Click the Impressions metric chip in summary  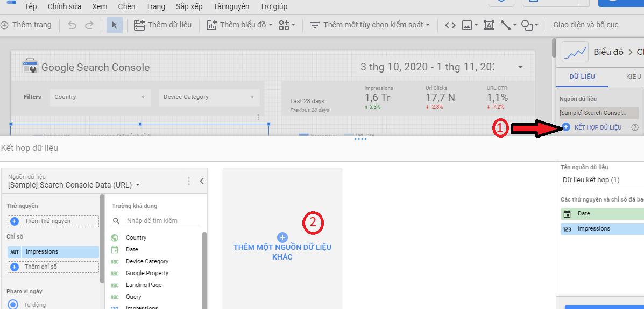pyautogui.click(x=602, y=229)
